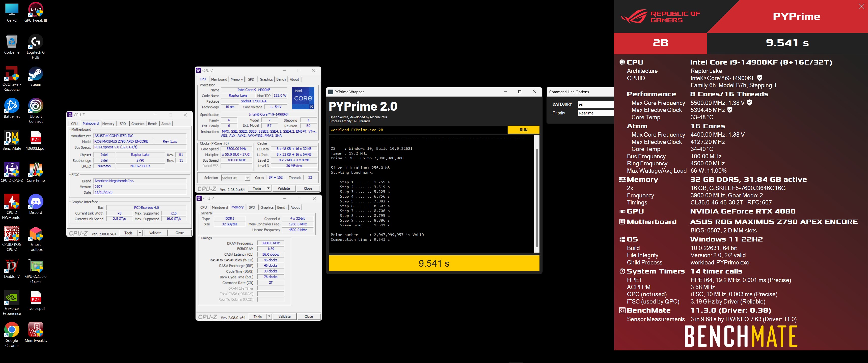Open the Priority Realtime dropdown

click(x=596, y=113)
